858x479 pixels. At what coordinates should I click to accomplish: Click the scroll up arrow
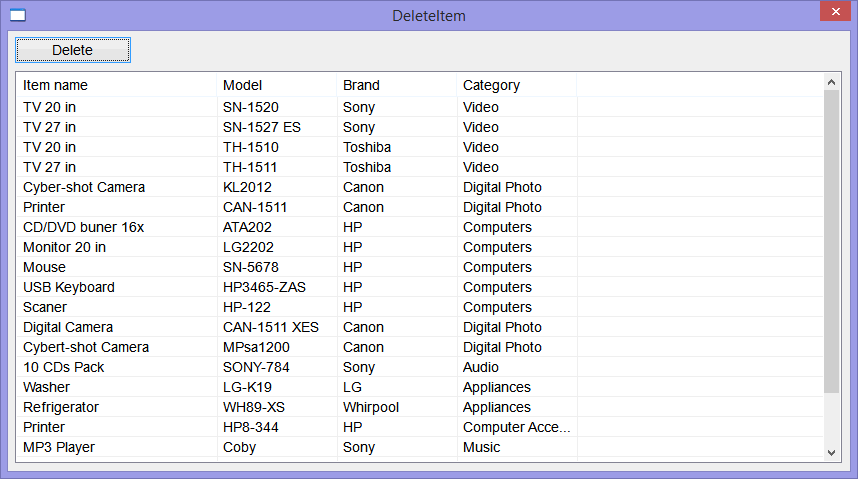pyautogui.click(x=831, y=82)
